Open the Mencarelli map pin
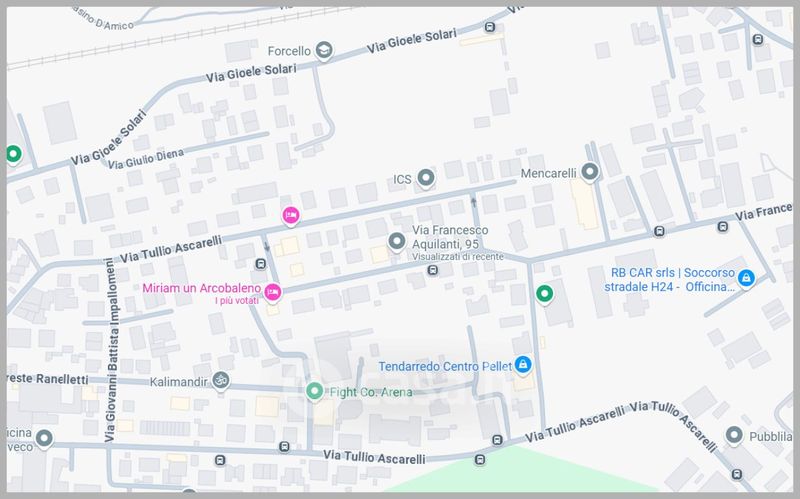Screen dimensions: 800x499 590,172
